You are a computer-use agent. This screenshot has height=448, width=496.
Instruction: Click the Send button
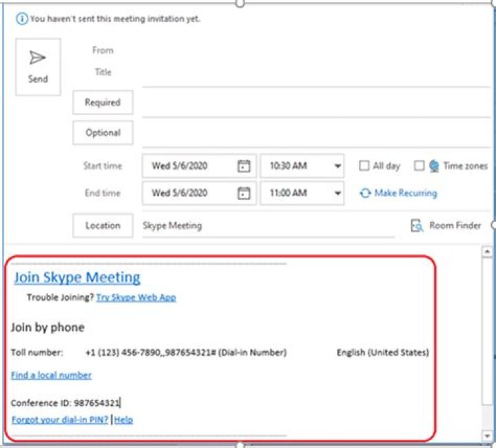point(38,67)
